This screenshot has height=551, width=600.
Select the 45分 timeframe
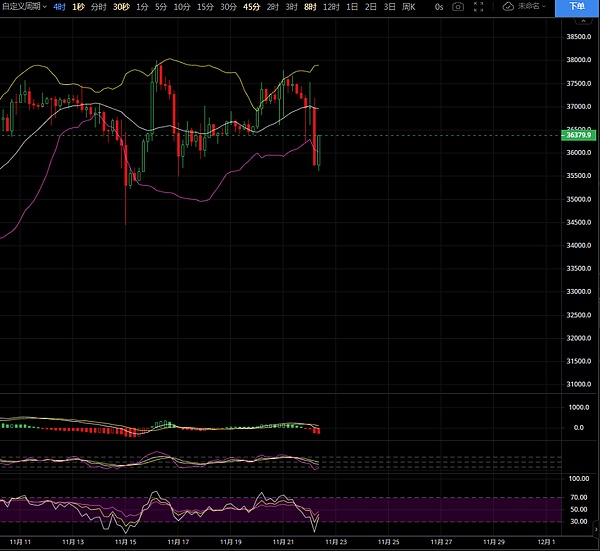pyautogui.click(x=252, y=6)
